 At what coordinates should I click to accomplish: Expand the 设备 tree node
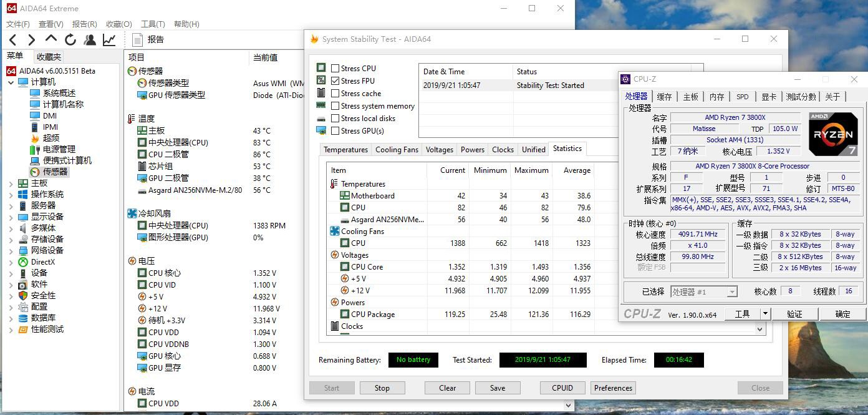pos(11,273)
